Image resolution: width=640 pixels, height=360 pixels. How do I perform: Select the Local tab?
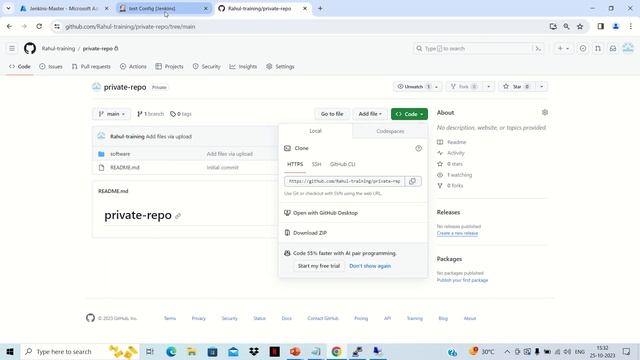tap(316, 131)
